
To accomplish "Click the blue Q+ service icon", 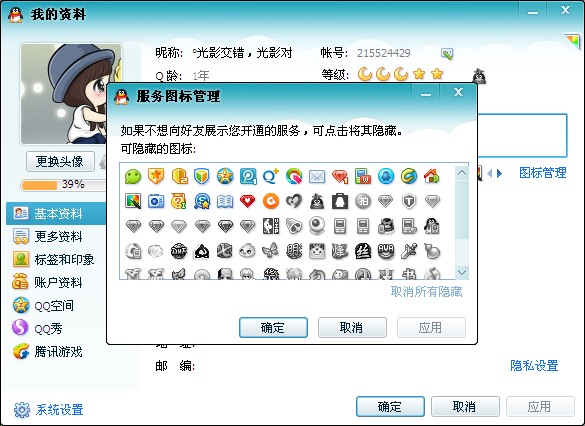I will coord(271,176).
